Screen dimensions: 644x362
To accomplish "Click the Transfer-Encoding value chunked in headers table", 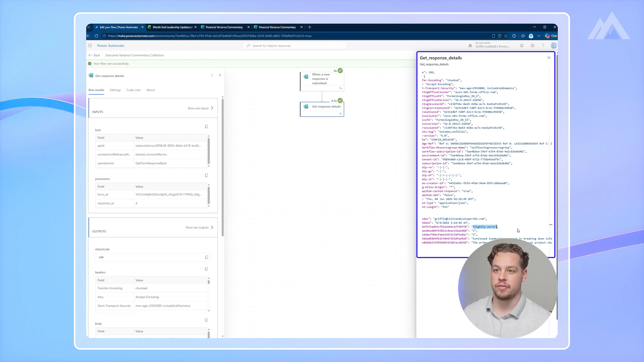I will click(141, 288).
